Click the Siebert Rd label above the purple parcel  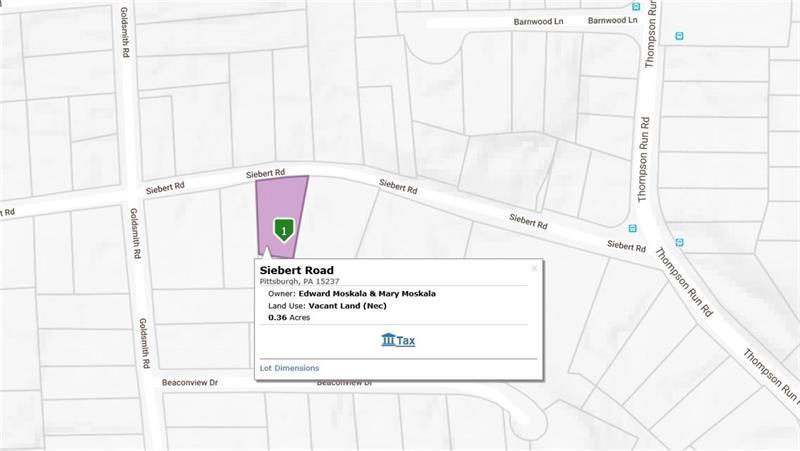265,173
